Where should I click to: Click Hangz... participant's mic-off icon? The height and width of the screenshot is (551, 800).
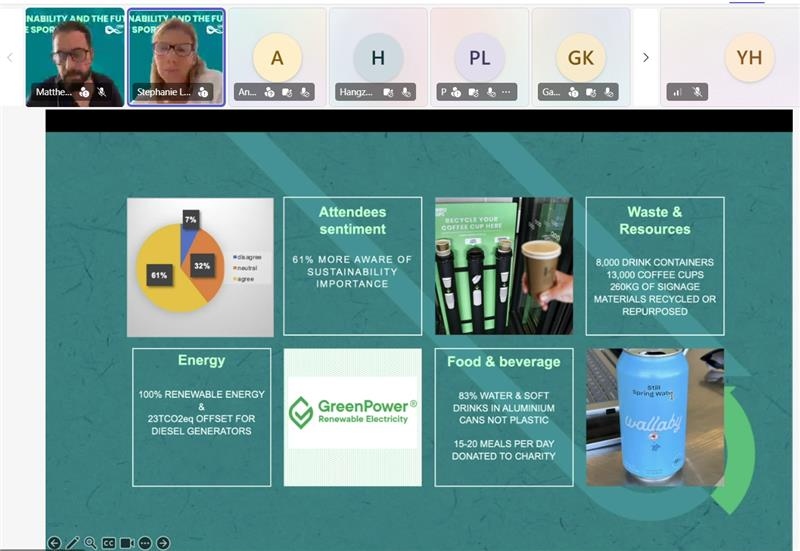pos(406,92)
